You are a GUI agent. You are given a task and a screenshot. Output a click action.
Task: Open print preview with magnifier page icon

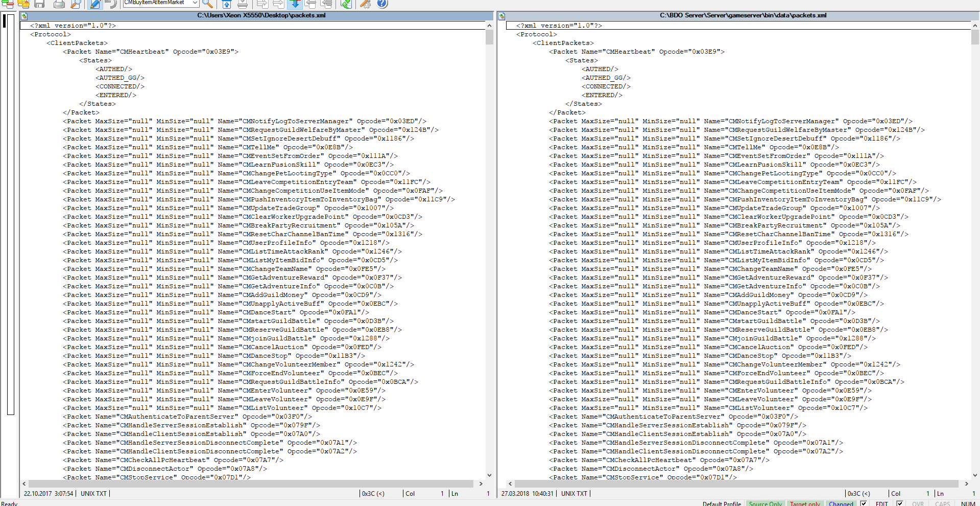point(76,4)
